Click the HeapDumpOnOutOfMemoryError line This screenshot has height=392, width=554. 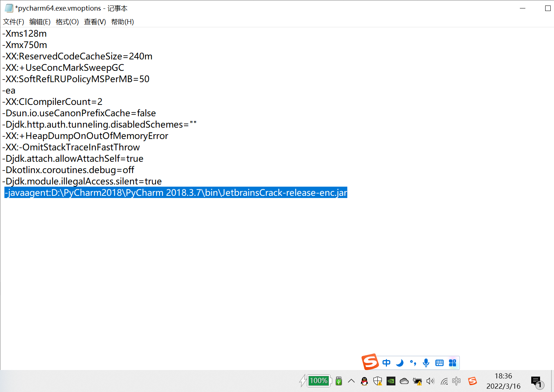pyautogui.click(x=85, y=136)
